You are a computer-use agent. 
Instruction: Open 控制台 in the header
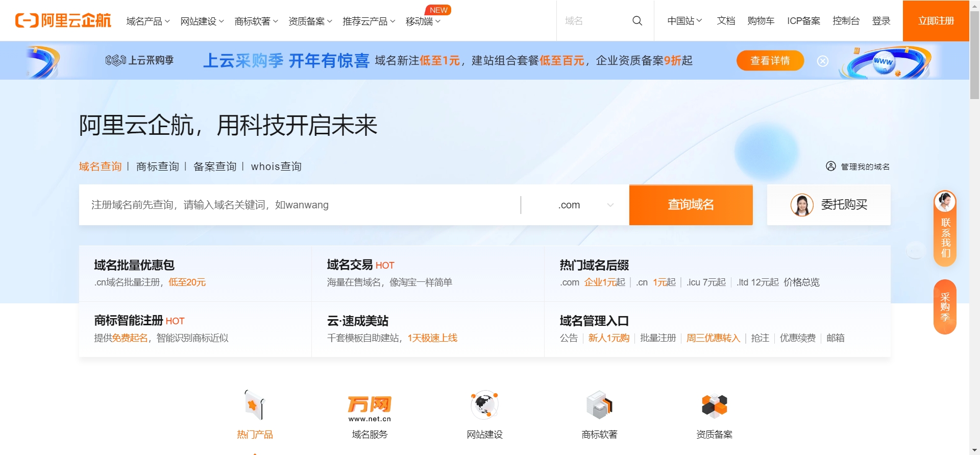pyautogui.click(x=846, y=20)
